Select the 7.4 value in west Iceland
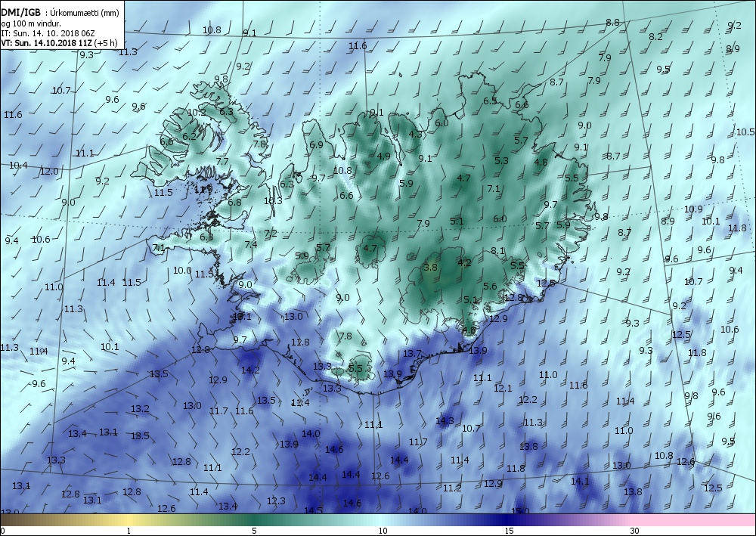Screen dimensions: 756x536 251,244
